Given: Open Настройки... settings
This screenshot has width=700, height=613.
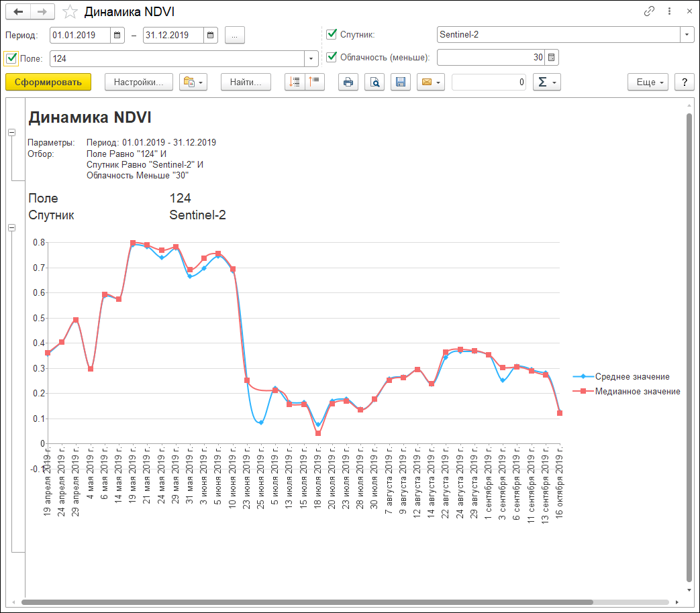Looking at the screenshot, I should coord(139,82).
